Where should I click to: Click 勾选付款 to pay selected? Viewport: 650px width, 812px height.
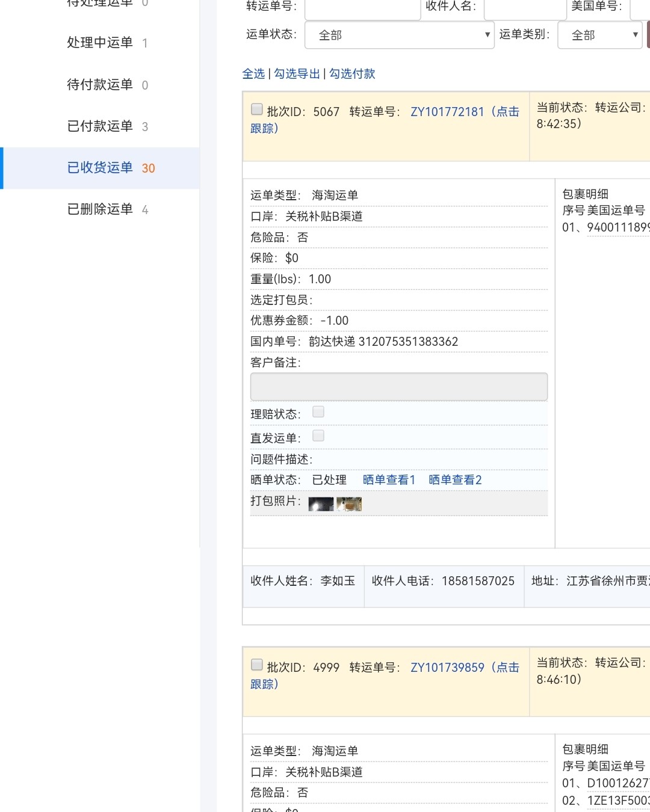pyautogui.click(x=350, y=74)
